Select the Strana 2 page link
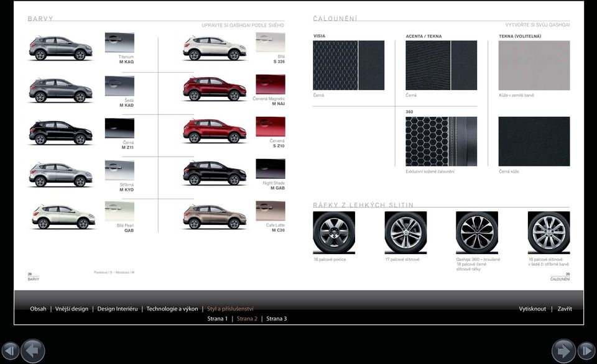597x364 pixels. click(247, 319)
